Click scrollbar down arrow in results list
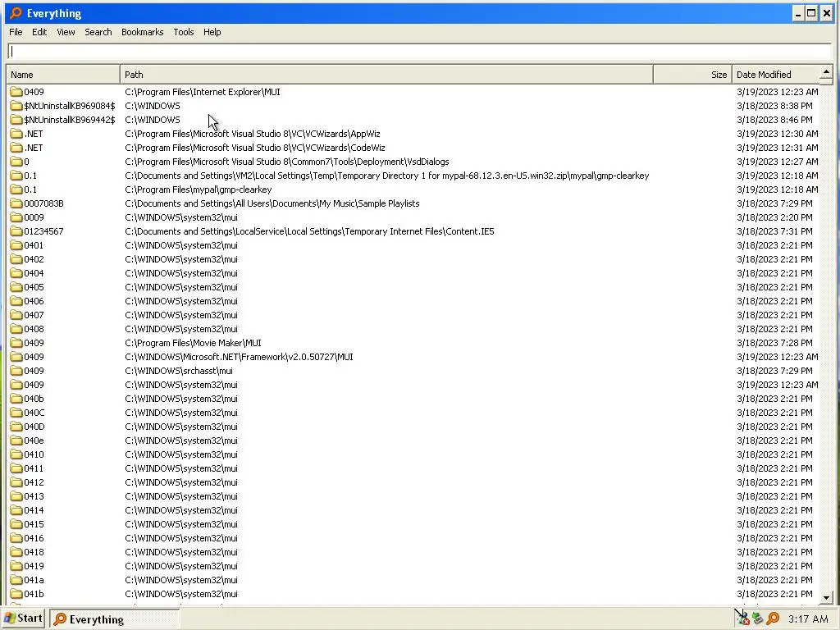 click(826, 597)
